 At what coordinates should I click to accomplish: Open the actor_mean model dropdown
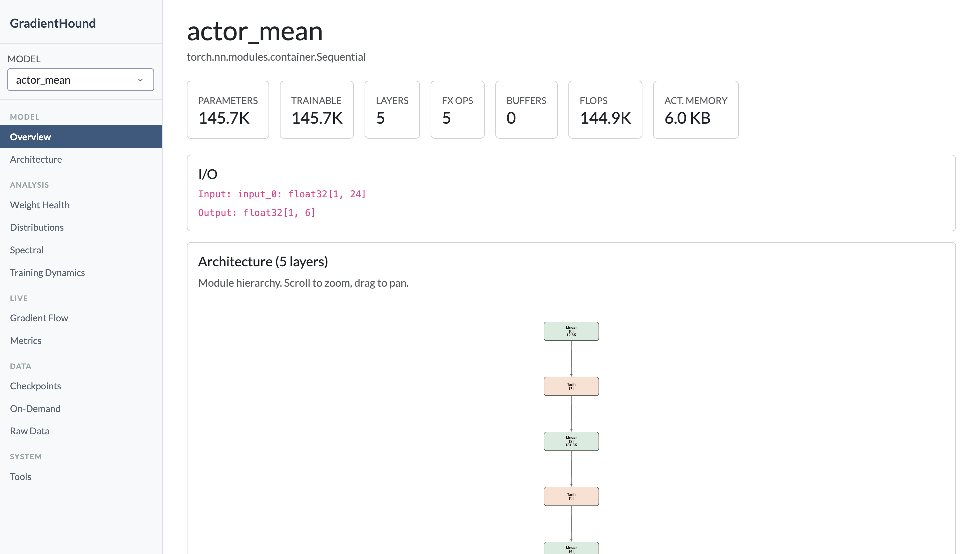(80, 80)
